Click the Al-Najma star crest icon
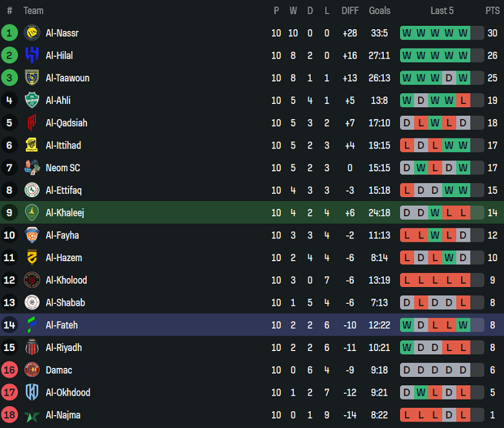 tap(32, 415)
